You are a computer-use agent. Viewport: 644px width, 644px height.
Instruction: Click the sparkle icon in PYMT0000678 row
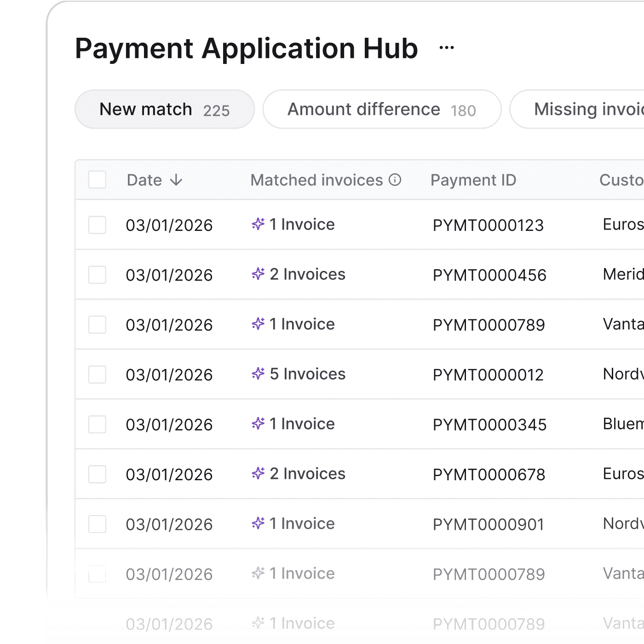click(x=258, y=473)
